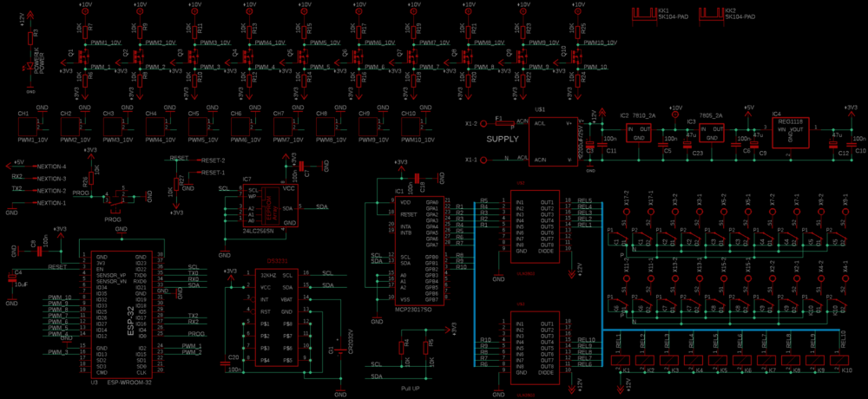The image size is (868, 399).
Task: Select the KK1 SK104-PAD heatsink symbol
Action: click(645, 17)
